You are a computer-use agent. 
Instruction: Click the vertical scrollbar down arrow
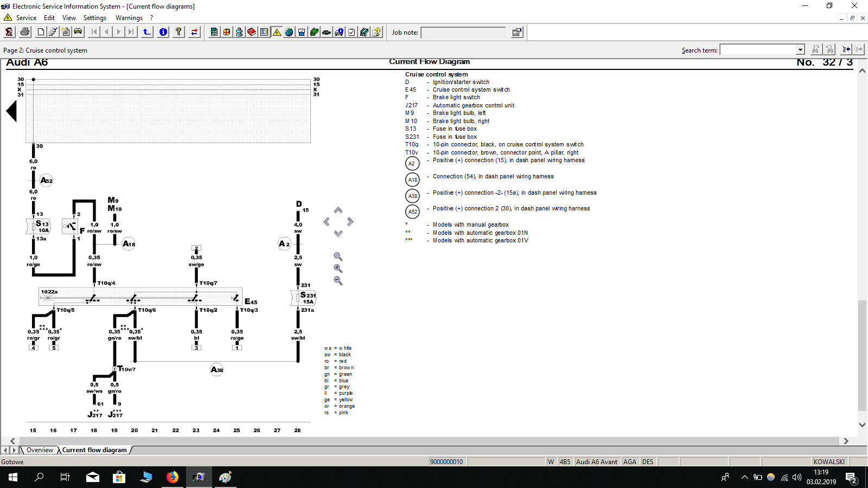click(862, 425)
